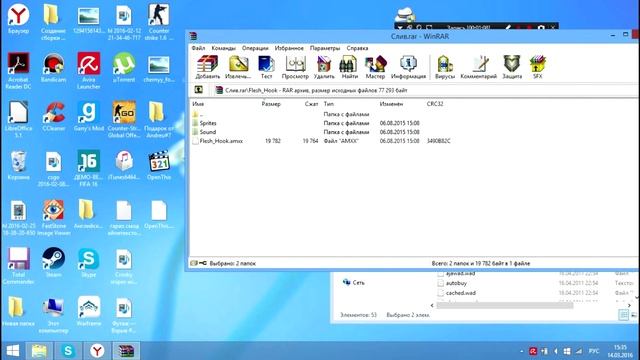Open the Найти (Find) binoculars tool
The height and width of the screenshot is (360, 640).
349,67
